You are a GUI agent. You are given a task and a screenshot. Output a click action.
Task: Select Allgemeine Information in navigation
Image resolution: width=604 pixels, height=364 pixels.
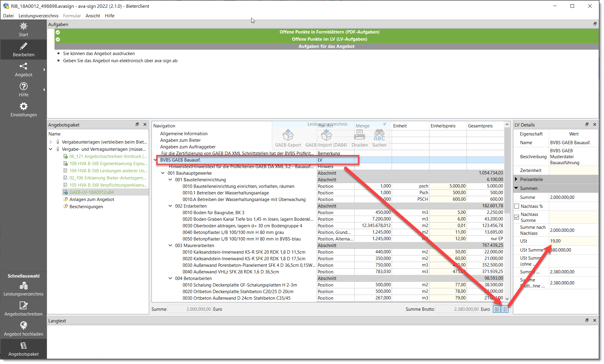[184, 133]
